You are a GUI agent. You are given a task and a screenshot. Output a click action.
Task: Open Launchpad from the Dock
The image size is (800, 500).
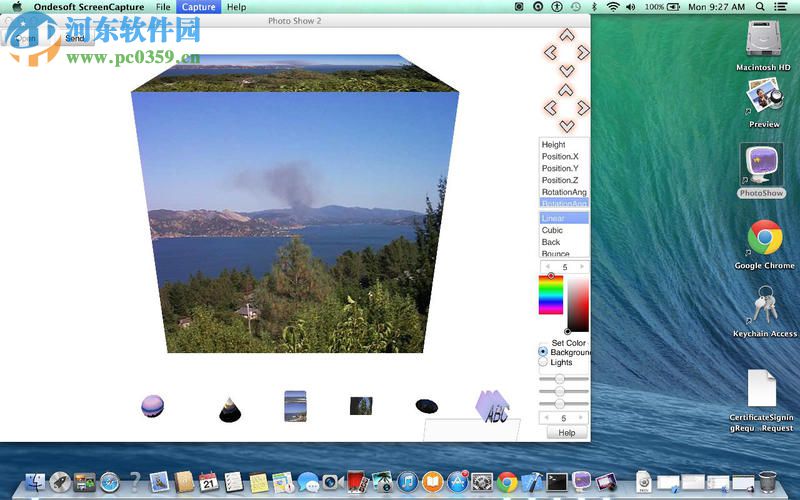coord(60,482)
